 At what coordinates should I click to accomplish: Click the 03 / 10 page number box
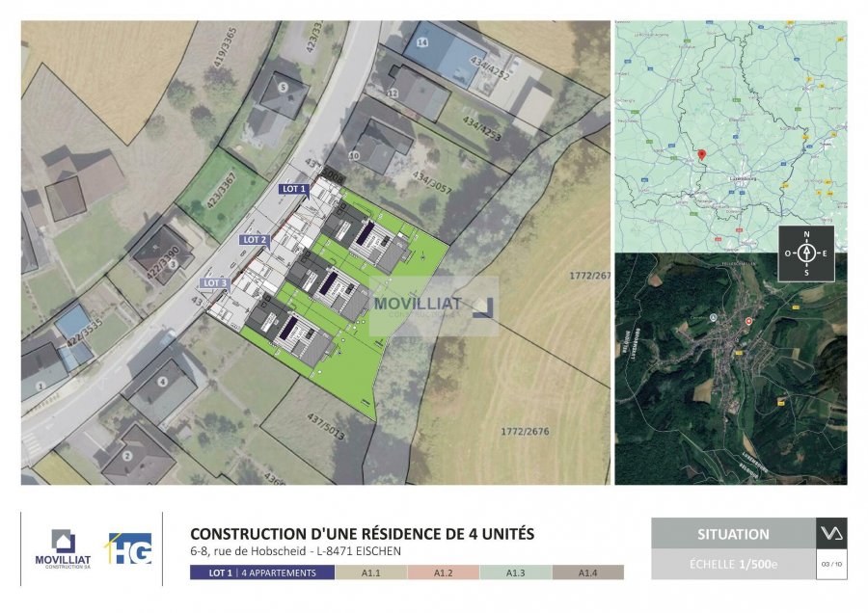pos(831,564)
